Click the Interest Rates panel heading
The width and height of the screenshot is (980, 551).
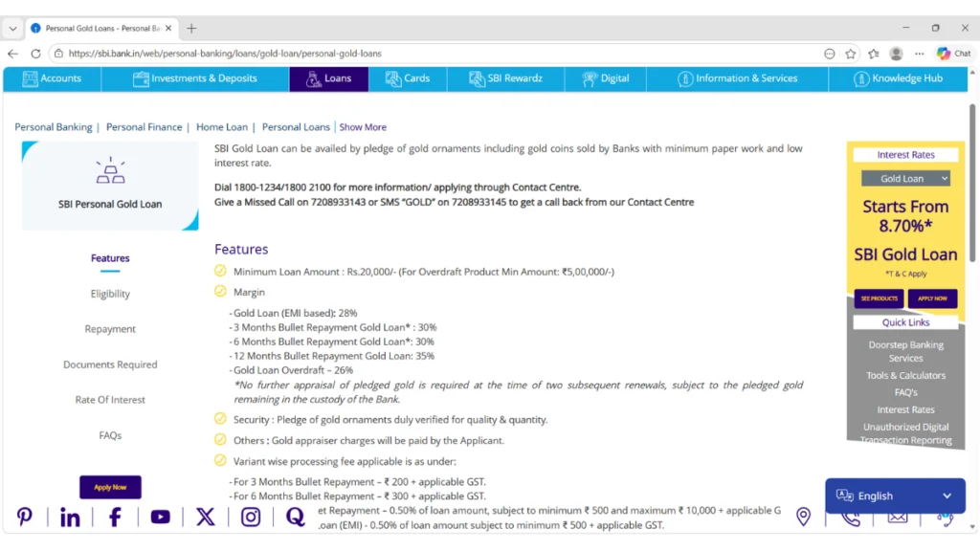pos(905,155)
